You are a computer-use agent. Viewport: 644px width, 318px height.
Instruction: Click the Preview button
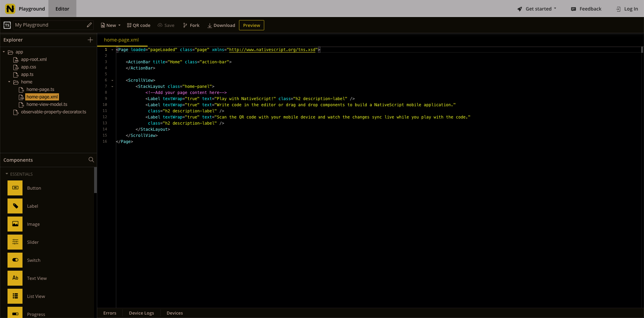252,25
